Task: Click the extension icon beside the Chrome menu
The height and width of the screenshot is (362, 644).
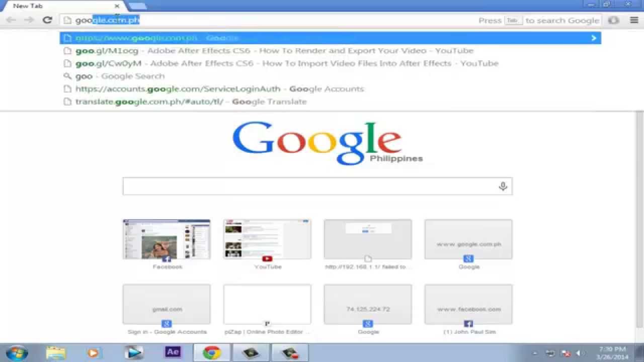Action: [x=613, y=20]
